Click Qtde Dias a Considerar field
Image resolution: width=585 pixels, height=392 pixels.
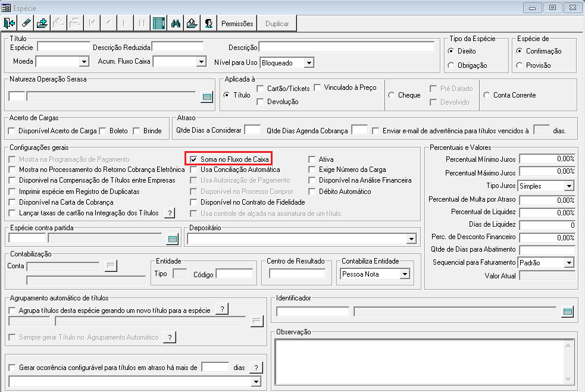[252, 130]
